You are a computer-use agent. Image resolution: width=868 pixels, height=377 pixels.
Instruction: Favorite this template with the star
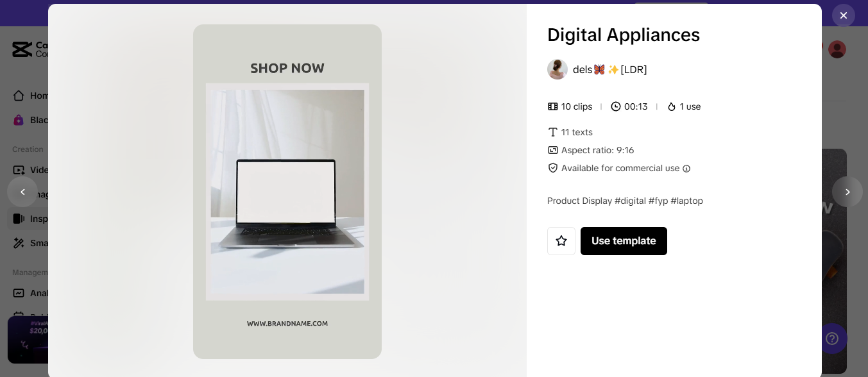point(561,241)
